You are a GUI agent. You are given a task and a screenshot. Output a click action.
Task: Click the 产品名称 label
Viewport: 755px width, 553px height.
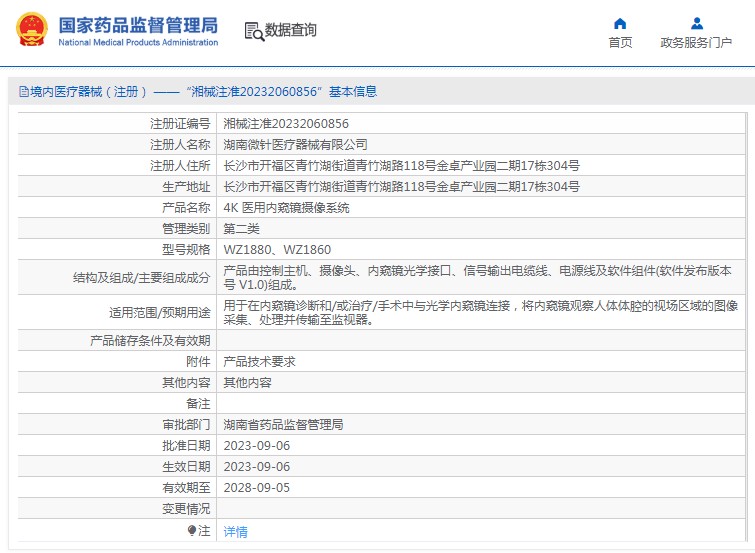pos(186,208)
